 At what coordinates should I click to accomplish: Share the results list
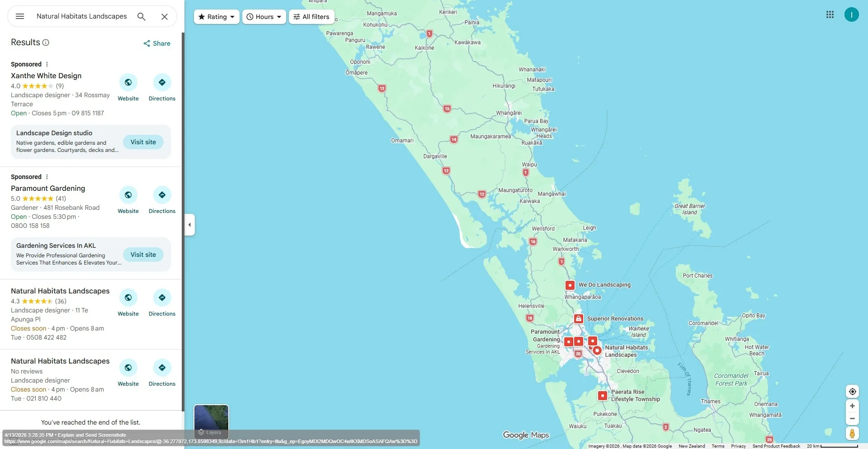click(157, 43)
